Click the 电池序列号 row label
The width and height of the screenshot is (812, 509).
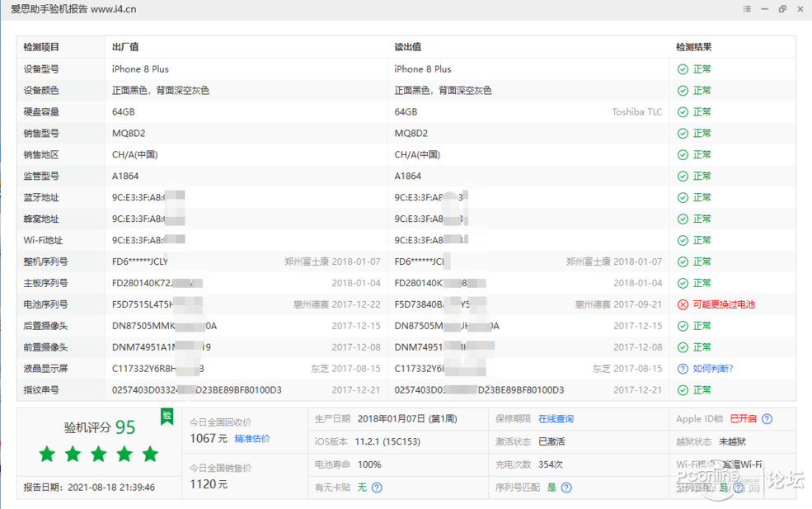(x=45, y=304)
